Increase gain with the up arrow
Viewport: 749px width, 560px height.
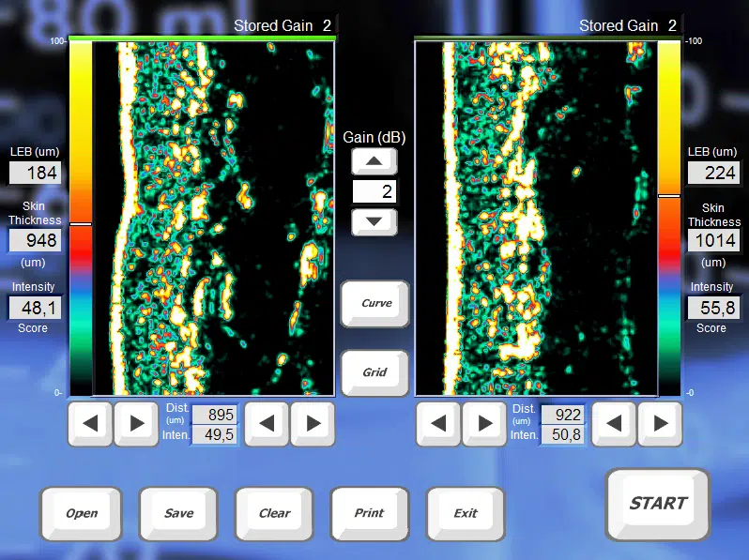pos(374,161)
